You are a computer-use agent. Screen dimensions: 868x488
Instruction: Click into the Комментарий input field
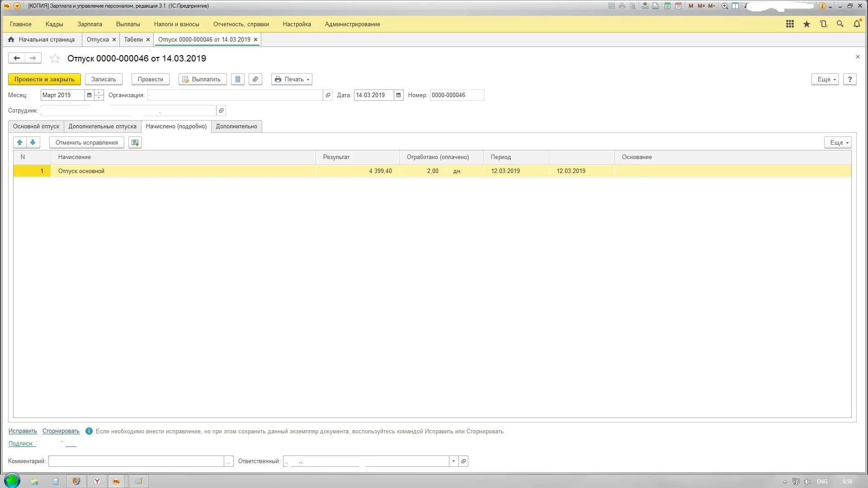point(136,461)
